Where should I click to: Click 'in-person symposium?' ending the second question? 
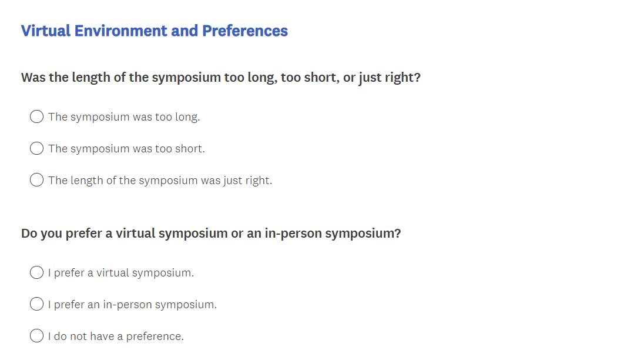coord(333,234)
